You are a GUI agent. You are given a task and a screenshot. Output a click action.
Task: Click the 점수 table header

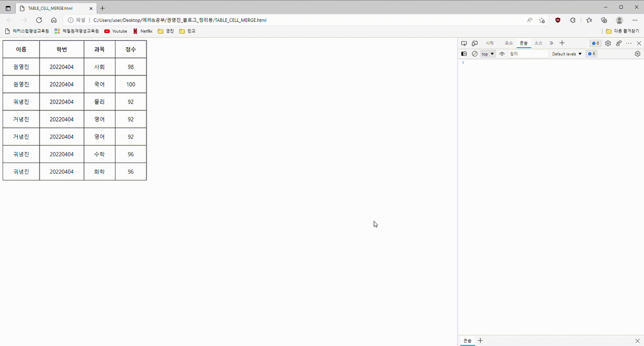coord(131,49)
